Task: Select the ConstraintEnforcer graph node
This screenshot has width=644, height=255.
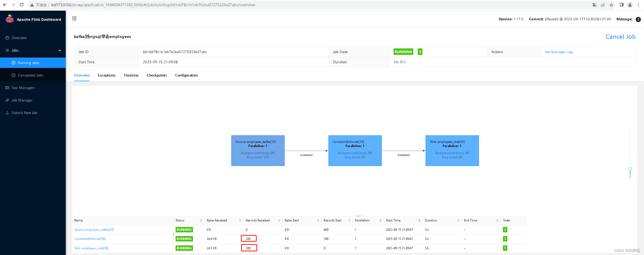Action: point(355,151)
